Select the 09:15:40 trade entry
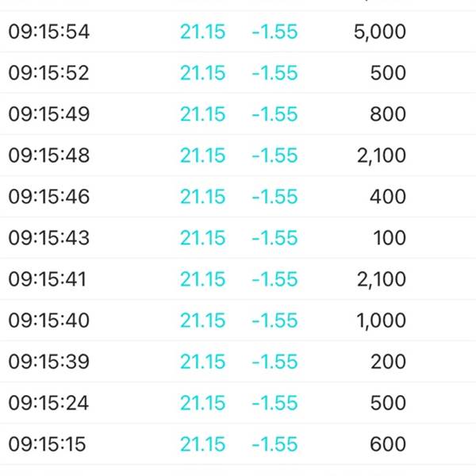The height and width of the screenshot is (476, 476). click(x=238, y=321)
